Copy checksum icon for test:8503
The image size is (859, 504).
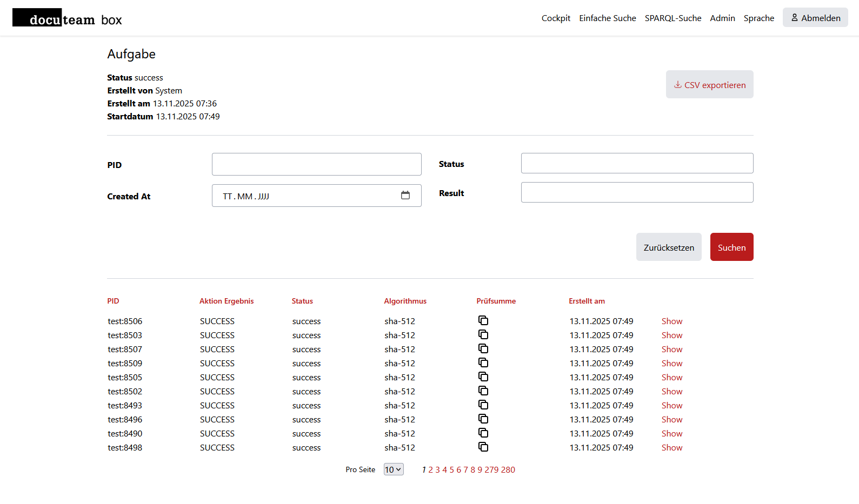tap(483, 334)
